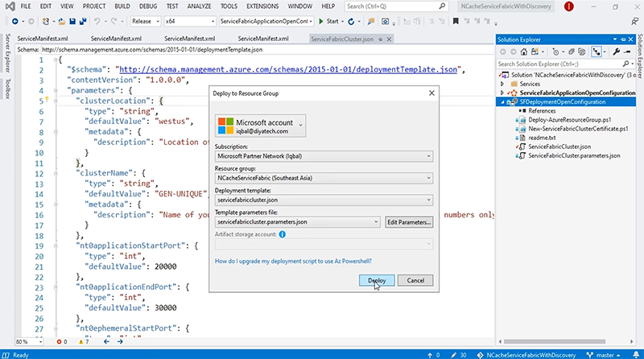Click the schema URL link on line 2

click(288, 69)
